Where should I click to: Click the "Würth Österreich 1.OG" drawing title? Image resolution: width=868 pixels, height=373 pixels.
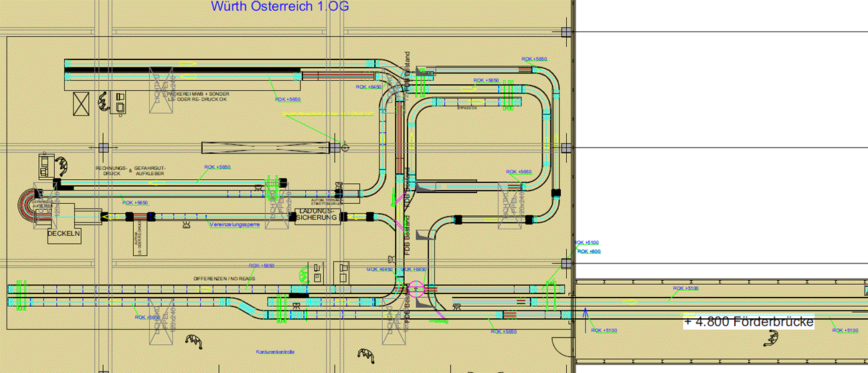(x=280, y=7)
